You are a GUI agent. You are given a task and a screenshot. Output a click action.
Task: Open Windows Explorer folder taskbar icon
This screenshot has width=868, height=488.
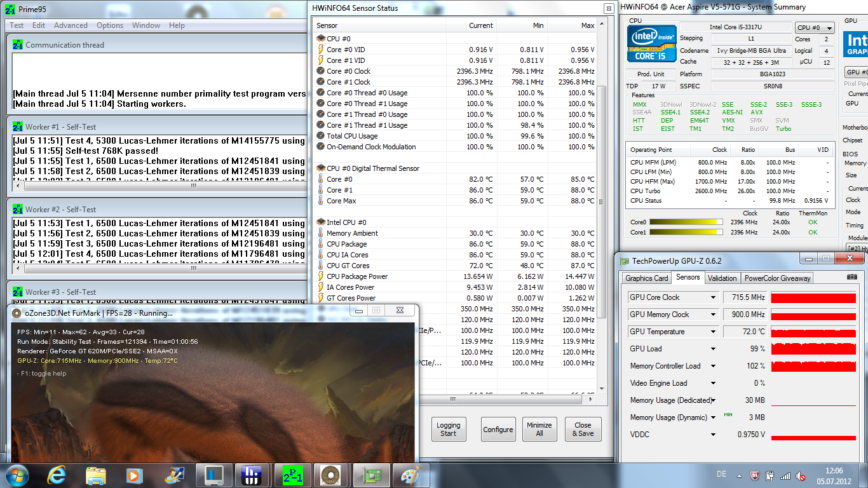(96, 475)
